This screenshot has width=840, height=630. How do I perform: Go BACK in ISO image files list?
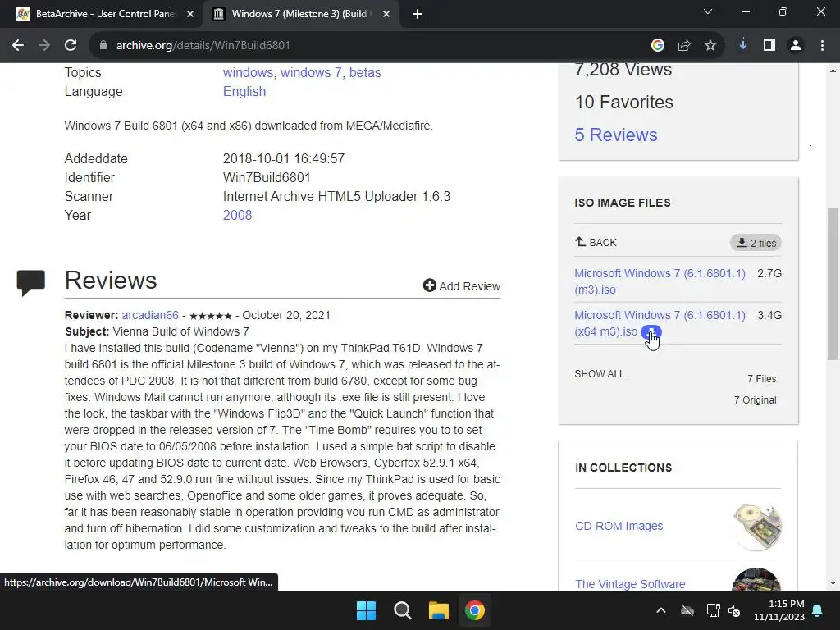[596, 243]
